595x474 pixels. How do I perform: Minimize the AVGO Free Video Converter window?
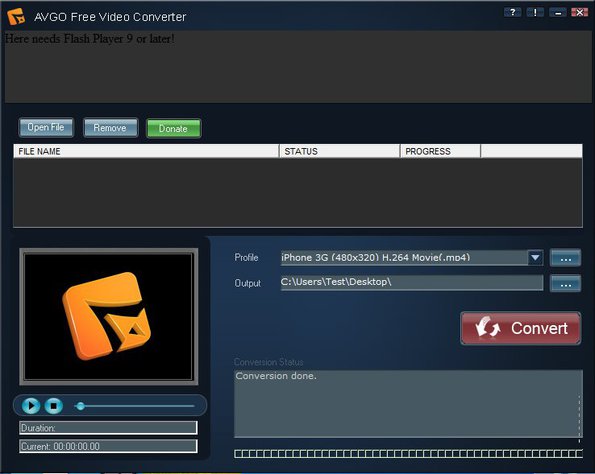558,13
